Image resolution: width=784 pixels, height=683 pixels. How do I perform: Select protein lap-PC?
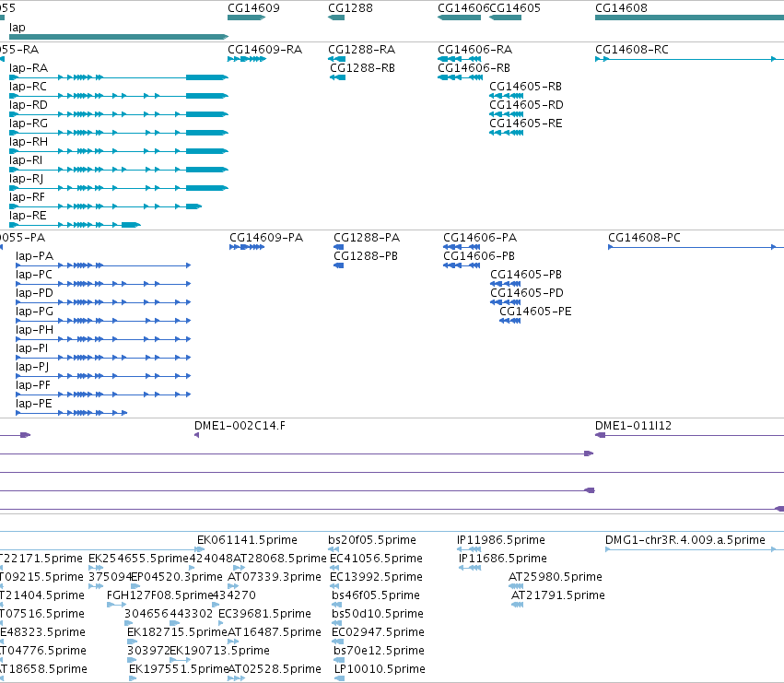[103, 284]
